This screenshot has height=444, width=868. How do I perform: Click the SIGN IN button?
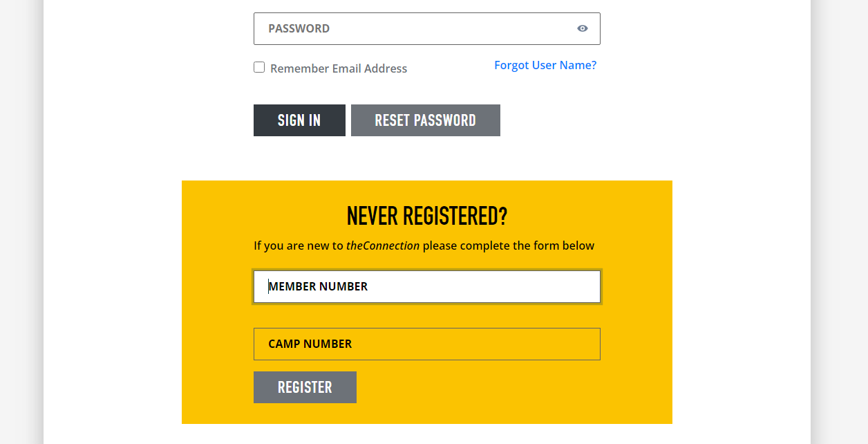[299, 120]
